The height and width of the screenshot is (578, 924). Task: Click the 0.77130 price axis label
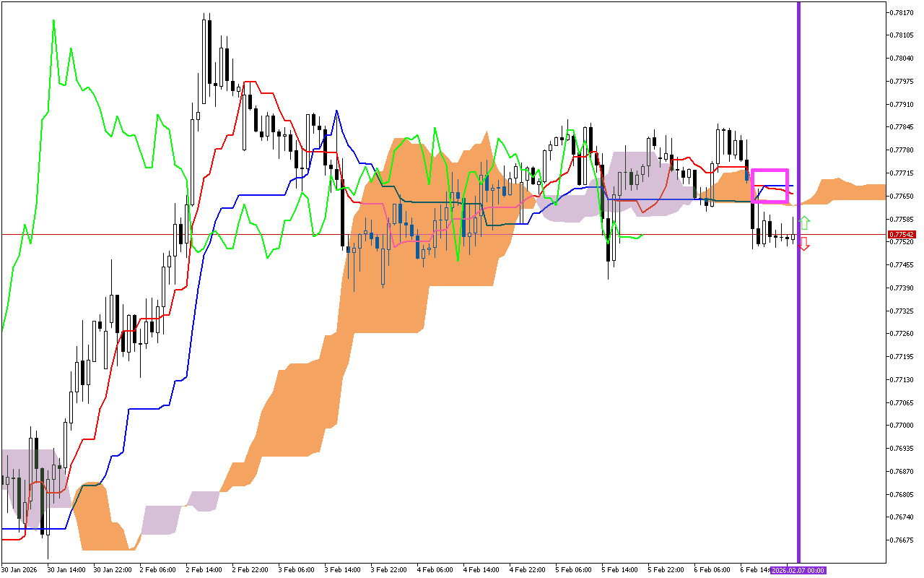(902, 379)
